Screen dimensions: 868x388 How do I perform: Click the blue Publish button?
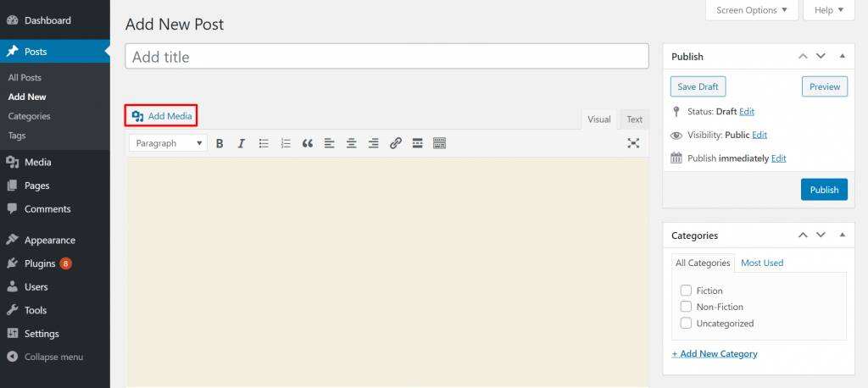point(824,190)
